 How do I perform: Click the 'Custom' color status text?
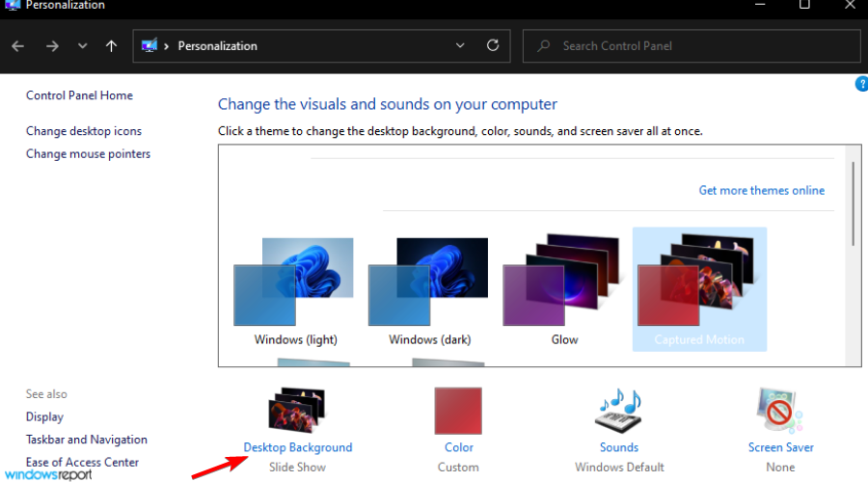point(458,468)
